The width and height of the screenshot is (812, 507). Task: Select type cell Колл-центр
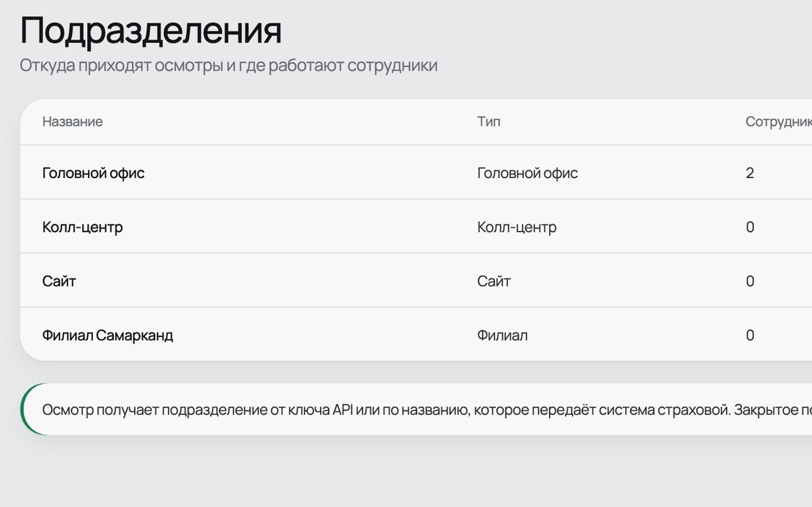coord(517,227)
